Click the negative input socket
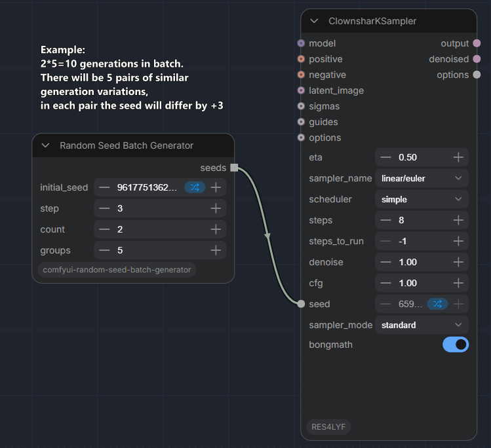The image size is (491, 448). pos(301,75)
